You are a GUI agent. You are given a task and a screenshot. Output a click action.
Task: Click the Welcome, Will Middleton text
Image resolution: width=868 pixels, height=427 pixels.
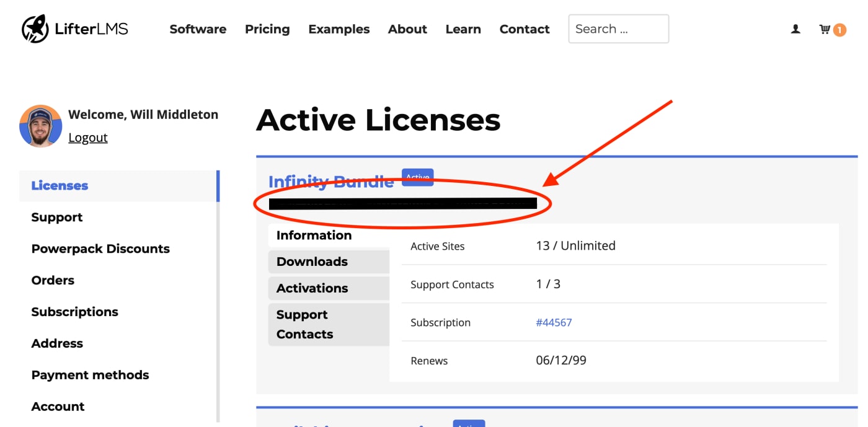click(143, 115)
